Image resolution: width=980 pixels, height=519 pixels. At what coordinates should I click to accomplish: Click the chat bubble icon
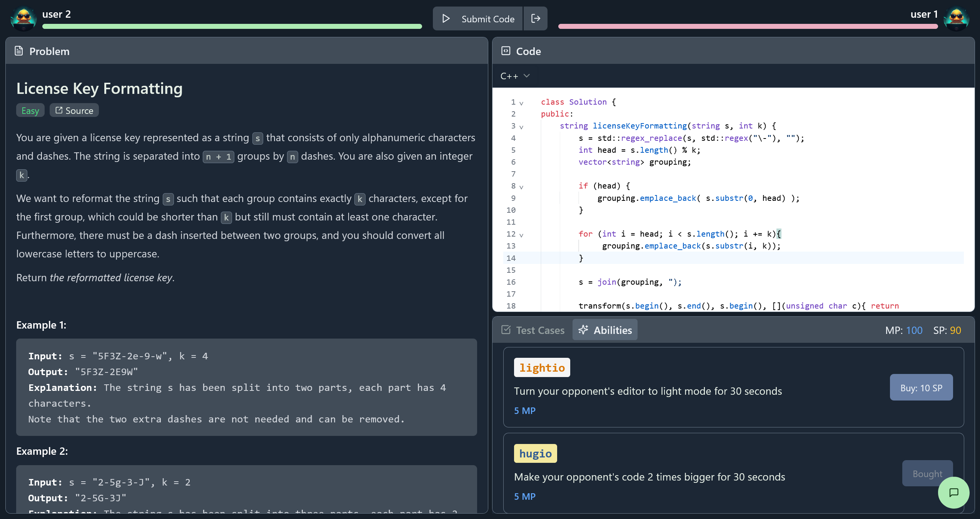[x=954, y=492]
